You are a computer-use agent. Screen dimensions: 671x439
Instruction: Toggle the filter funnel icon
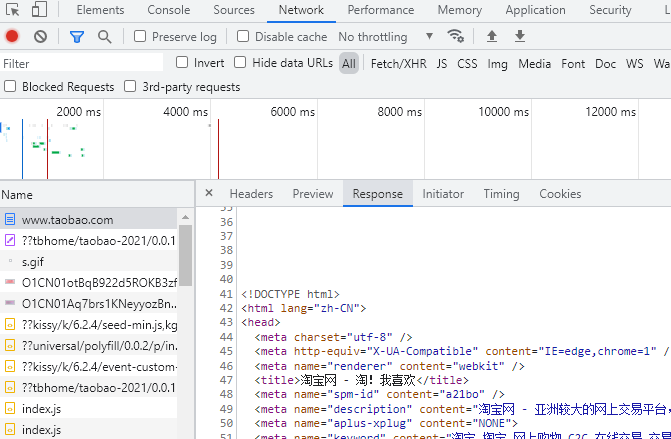(x=77, y=37)
